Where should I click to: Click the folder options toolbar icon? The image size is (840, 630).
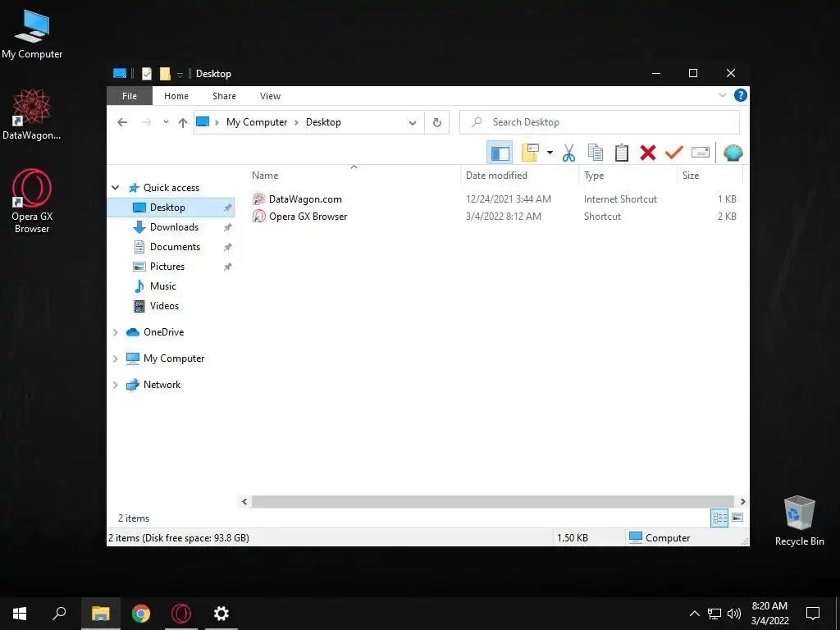click(530, 153)
